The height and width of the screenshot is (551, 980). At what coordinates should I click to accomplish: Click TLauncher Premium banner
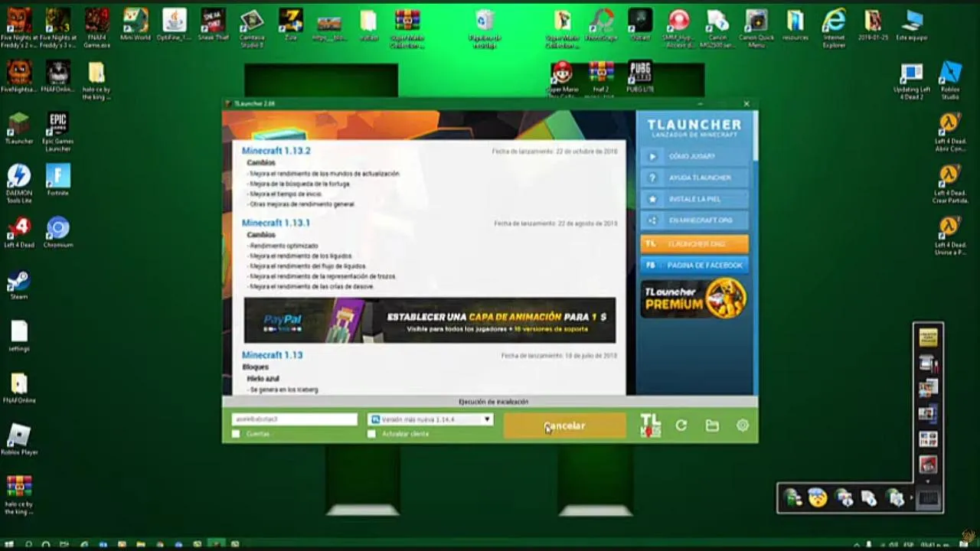tap(694, 298)
